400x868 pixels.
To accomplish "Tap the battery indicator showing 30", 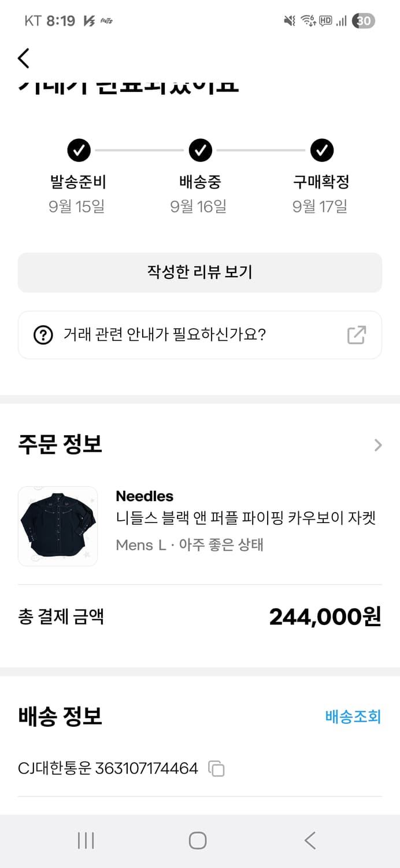I will (363, 21).
